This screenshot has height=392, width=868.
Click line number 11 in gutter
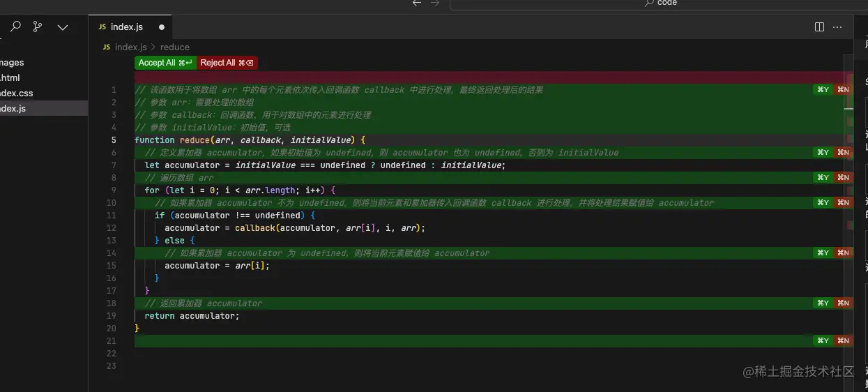(x=112, y=215)
